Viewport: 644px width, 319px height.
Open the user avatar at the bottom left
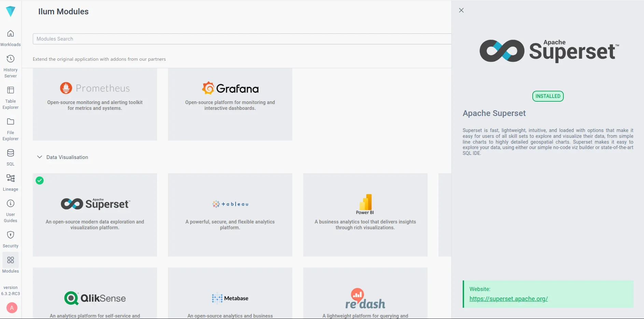pos(12,308)
